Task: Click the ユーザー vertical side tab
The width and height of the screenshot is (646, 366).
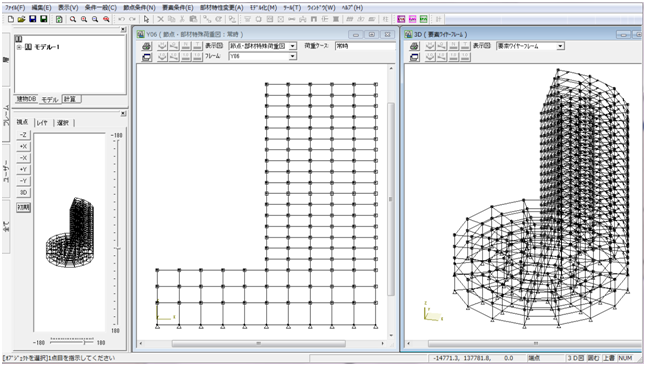Action: pyautogui.click(x=6, y=172)
